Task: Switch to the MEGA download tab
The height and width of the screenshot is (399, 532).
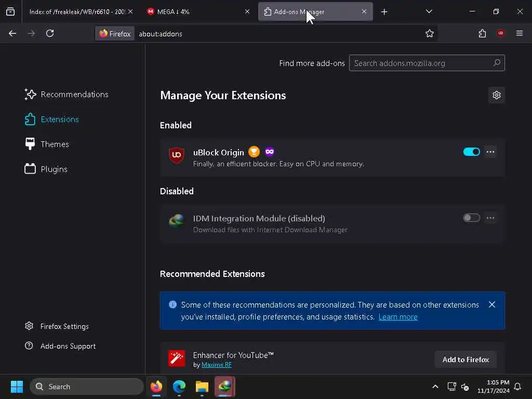Action: (x=197, y=11)
